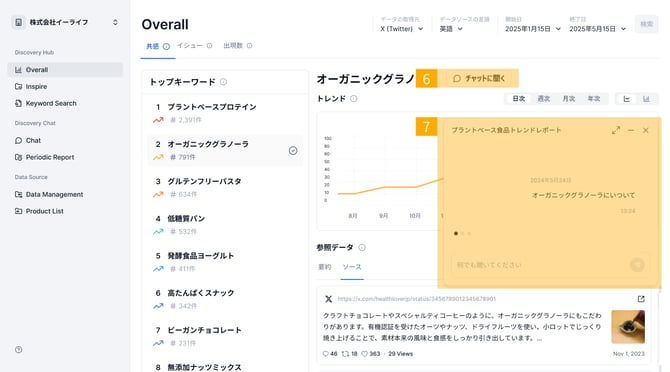Open the granola photo thumbnail in tweet
This screenshot has width=670, height=372.
[628, 327]
